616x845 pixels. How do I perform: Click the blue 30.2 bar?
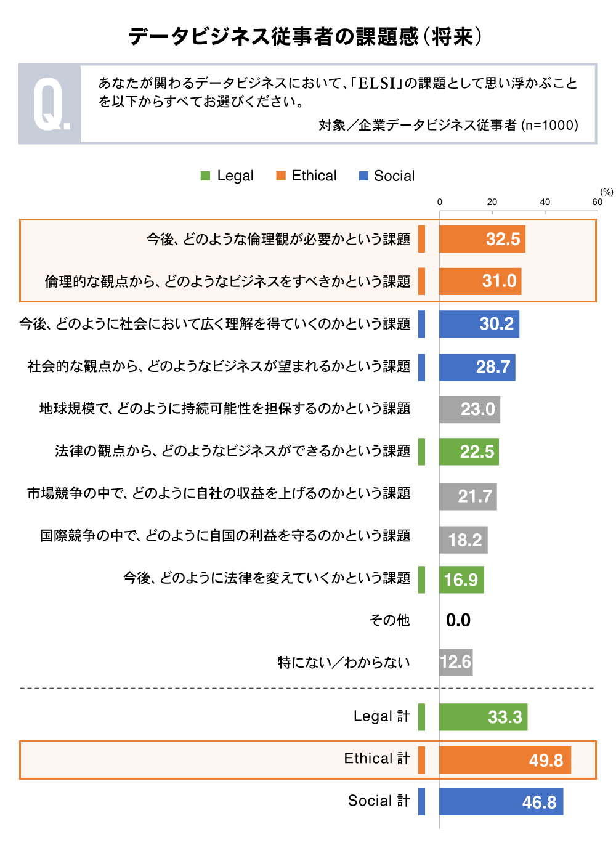(x=479, y=324)
